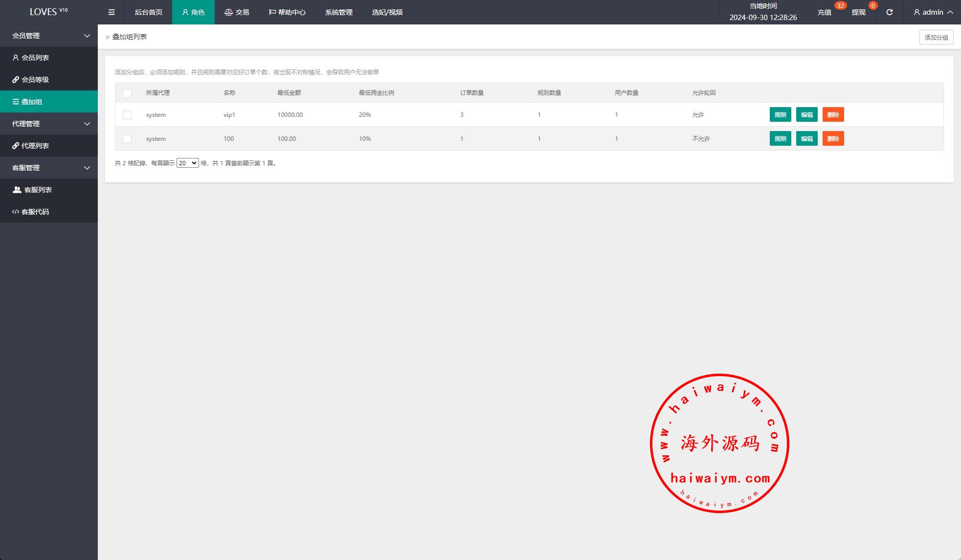The image size is (961, 560).
Task: Open 会员列表 from the sidebar
Action: (35, 58)
